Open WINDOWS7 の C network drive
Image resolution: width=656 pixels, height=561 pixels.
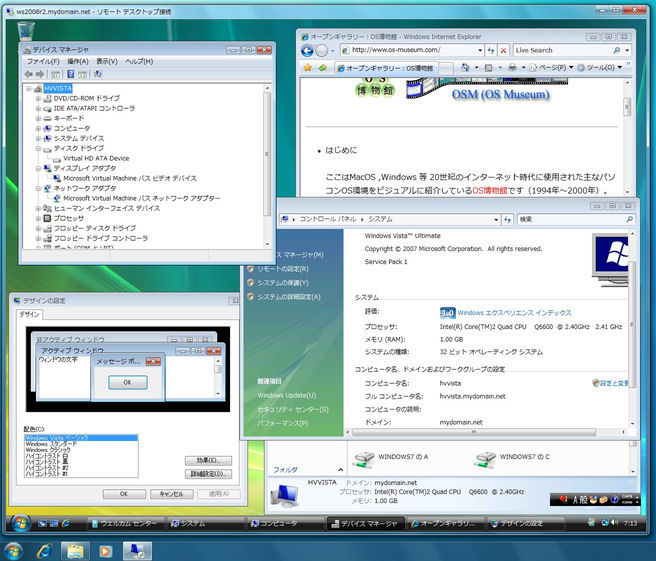tap(512, 458)
